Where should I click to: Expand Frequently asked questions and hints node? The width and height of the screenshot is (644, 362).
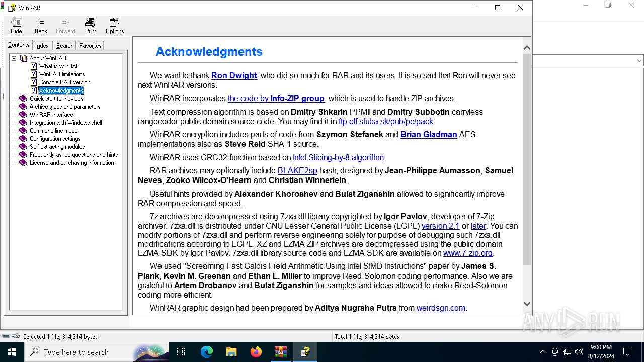pyautogui.click(x=14, y=155)
